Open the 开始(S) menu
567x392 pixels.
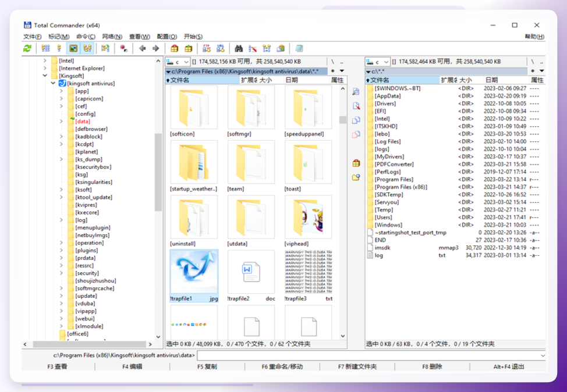click(193, 37)
